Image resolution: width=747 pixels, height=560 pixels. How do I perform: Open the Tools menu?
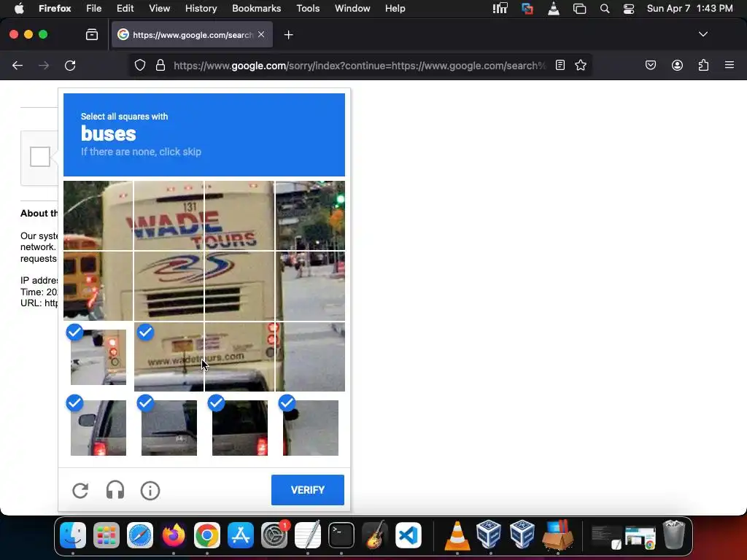(308, 8)
